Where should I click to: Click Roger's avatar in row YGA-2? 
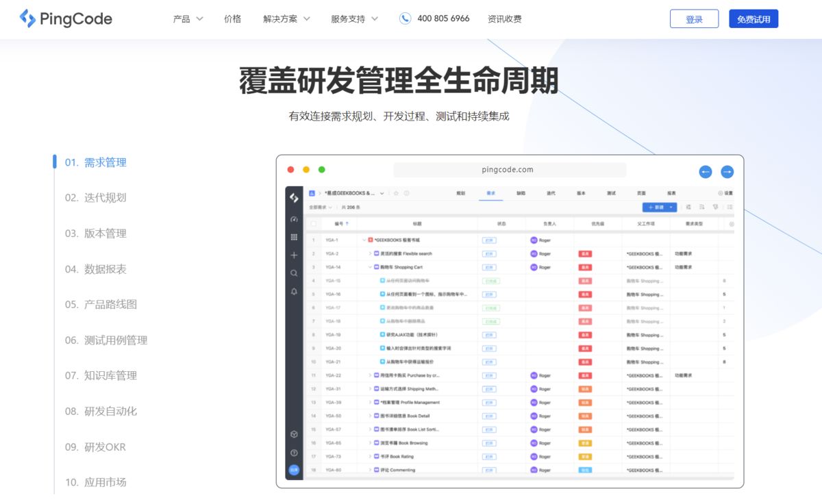534,253
